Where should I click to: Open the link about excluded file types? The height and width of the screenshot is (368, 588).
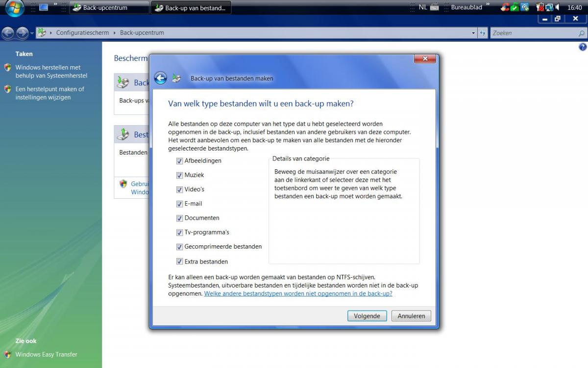pyautogui.click(x=298, y=293)
